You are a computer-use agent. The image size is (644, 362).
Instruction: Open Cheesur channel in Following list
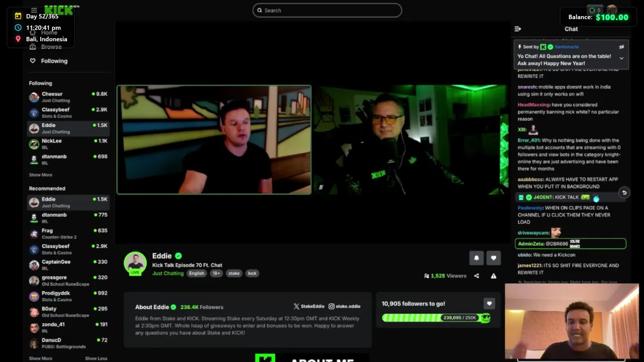coord(68,97)
